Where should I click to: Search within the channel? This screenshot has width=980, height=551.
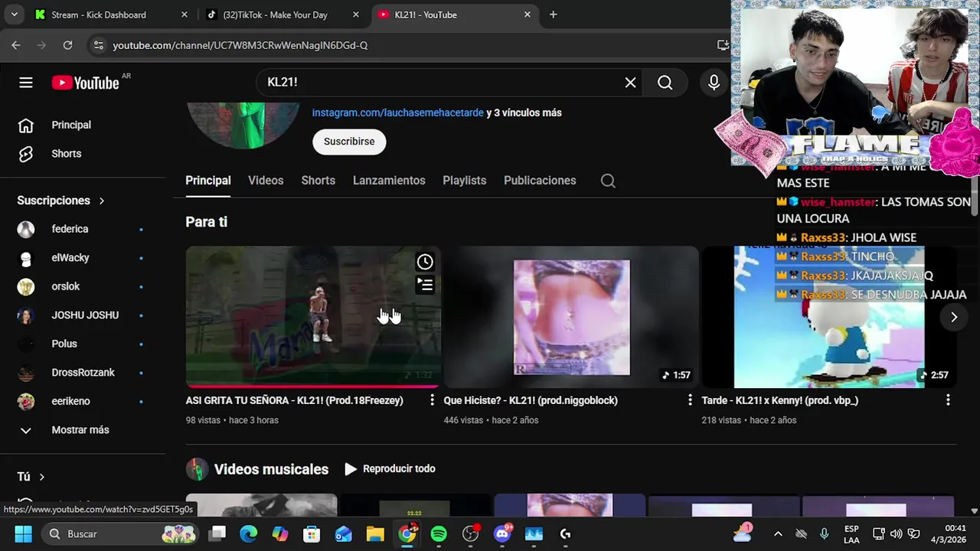pos(608,181)
